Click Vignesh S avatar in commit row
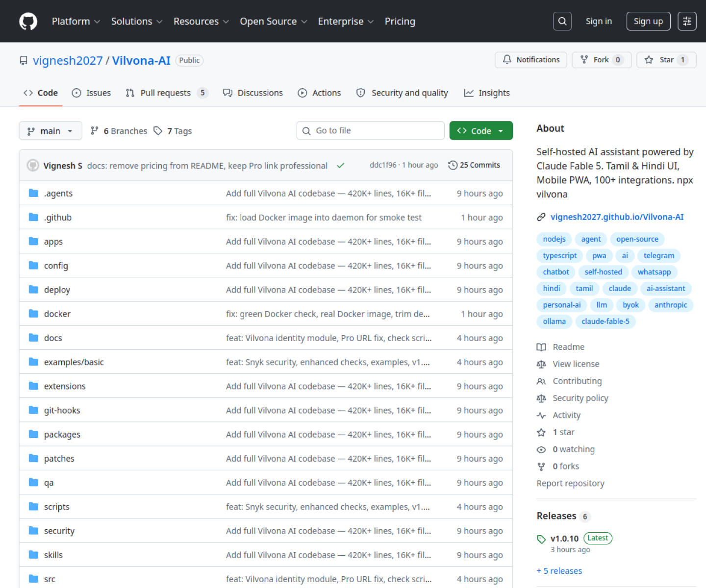Image resolution: width=706 pixels, height=588 pixels. pyautogui.click(x=33, y=165)
